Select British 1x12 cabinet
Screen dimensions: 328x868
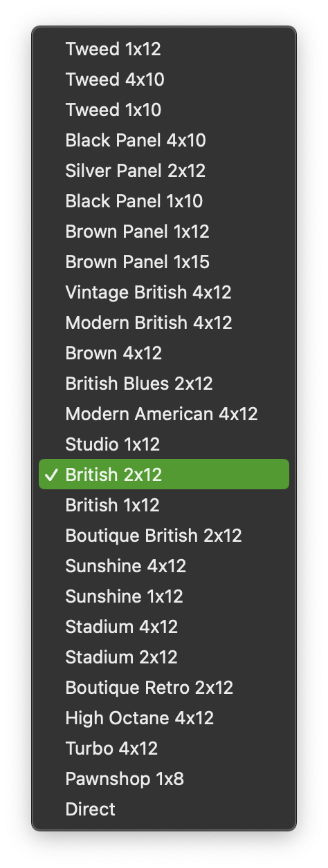[x=164, y=505]
